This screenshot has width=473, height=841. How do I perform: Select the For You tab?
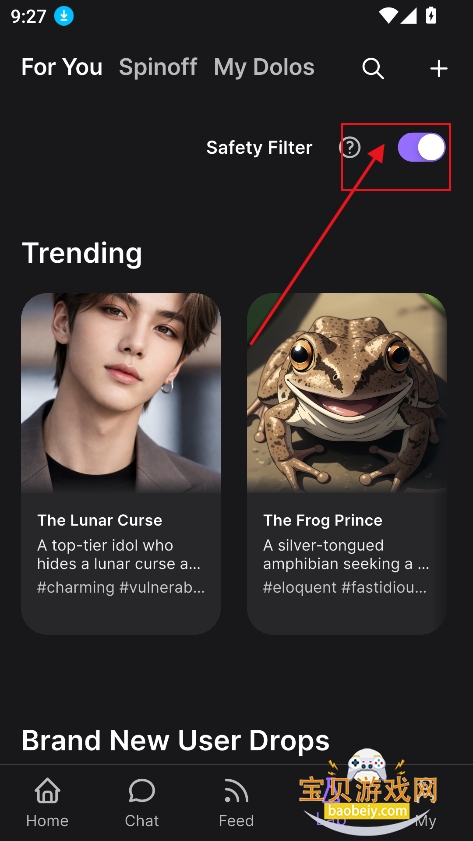[62, 68]
